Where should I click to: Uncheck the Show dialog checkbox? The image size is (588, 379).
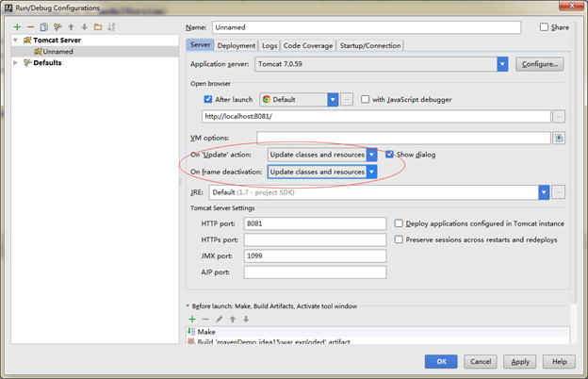(389, 154)
